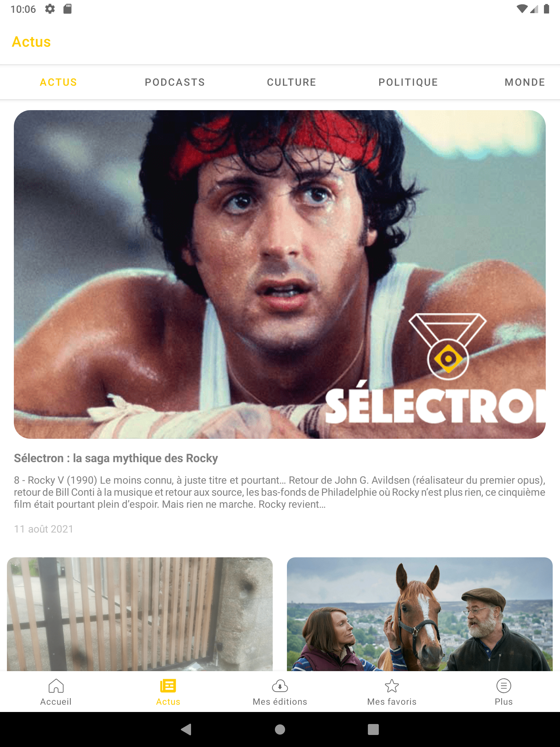Switch to the CULTURE tab
This screenshot has height=747, width=560.
click(292, 82)
